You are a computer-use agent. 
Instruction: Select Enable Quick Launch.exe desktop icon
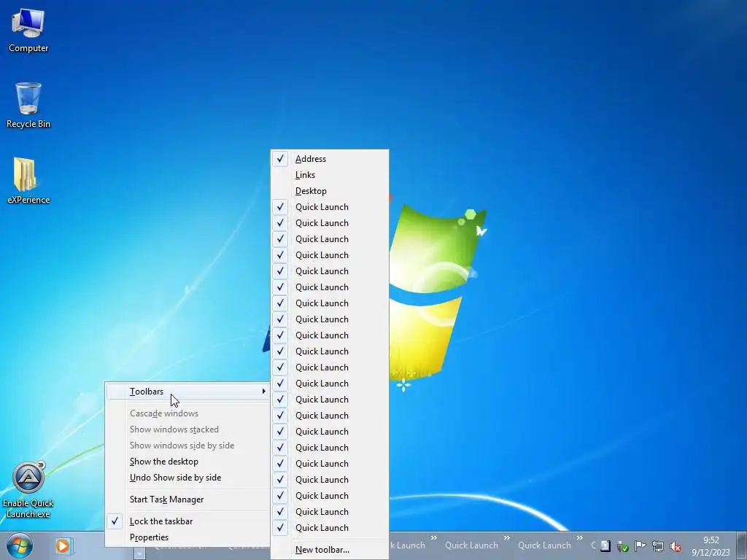(x=28, y=490)
